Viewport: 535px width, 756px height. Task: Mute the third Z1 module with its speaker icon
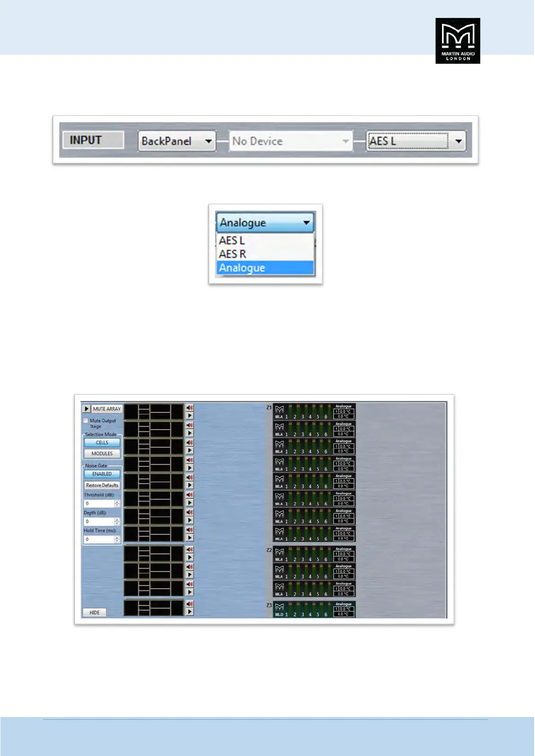pos(190,443)
